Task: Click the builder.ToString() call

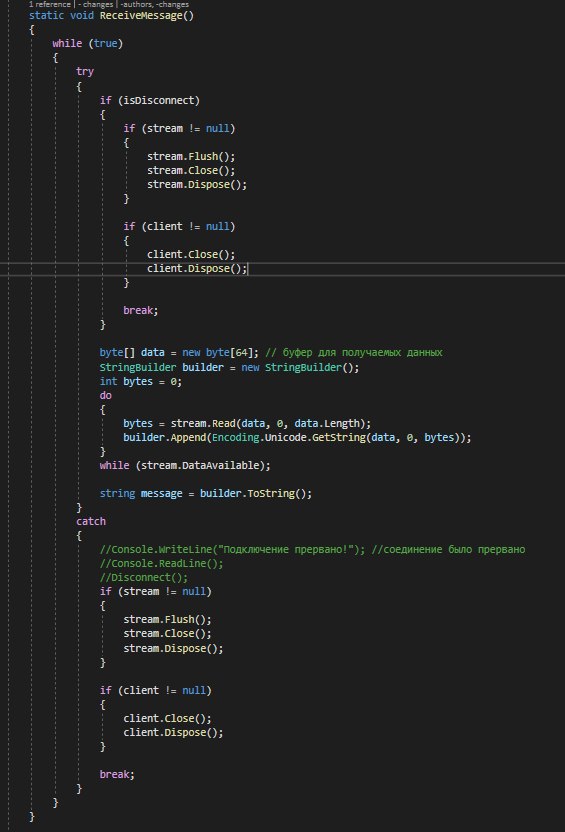Action: (x=253, y=493)
